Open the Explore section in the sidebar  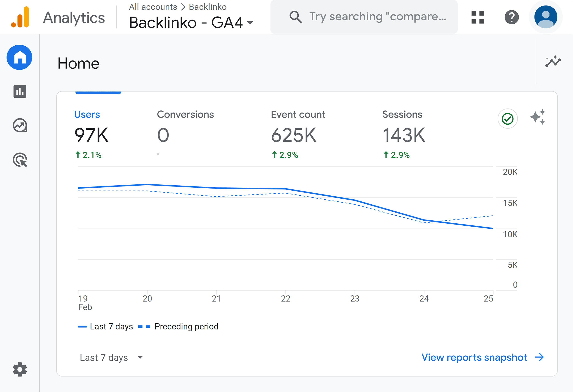19,126
